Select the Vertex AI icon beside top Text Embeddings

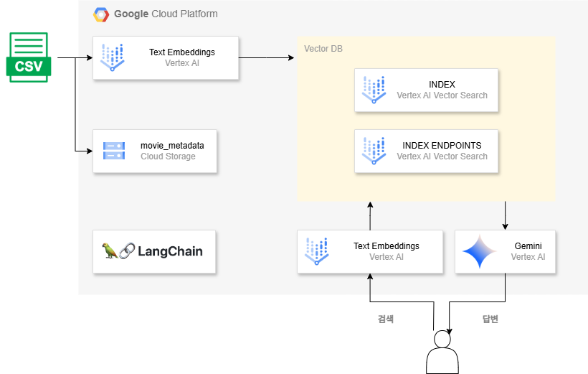coord(112,57)
